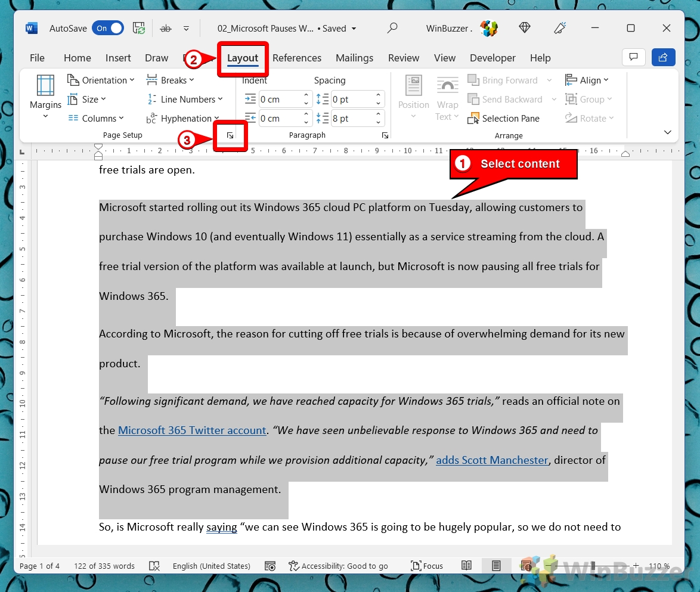This screenshot has height=592, width=700.
Task: Open the Hyphenation dropdown
Action: coord(183,118)
